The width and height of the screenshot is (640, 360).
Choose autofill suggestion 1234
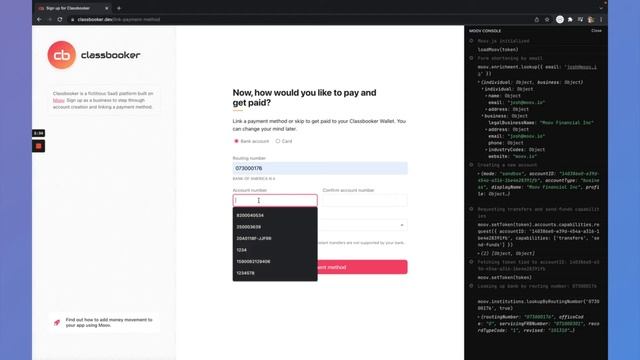[x=275, y=250]
